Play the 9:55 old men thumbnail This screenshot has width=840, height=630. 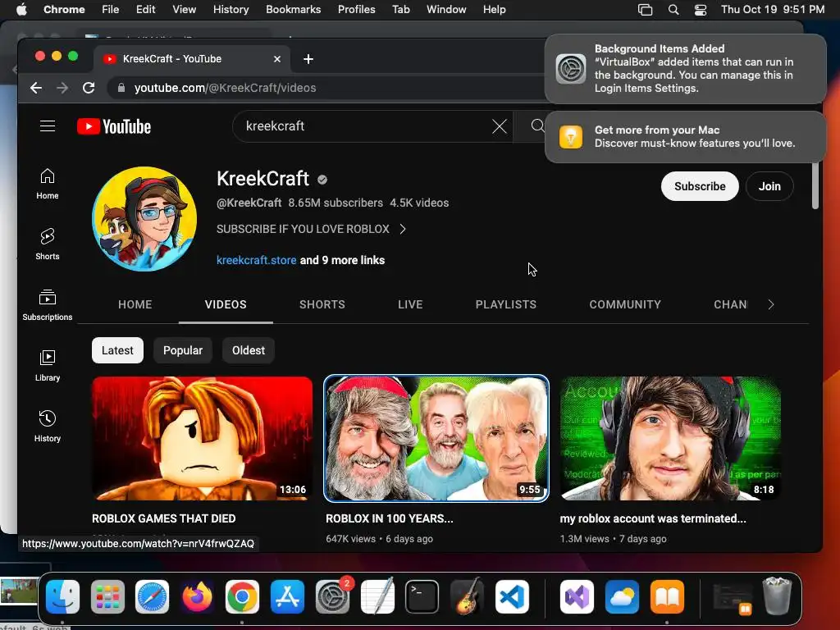pos(436,438)
